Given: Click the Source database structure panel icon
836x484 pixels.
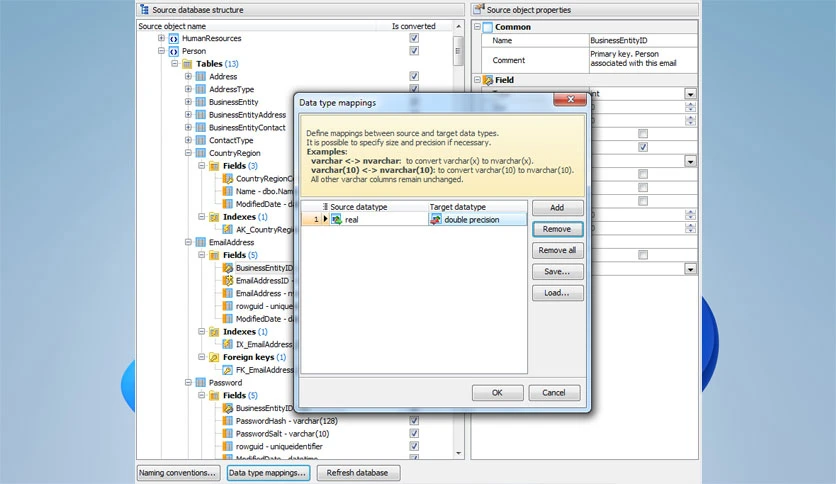Looking at the screenshot, I should (x=144, y=10).
